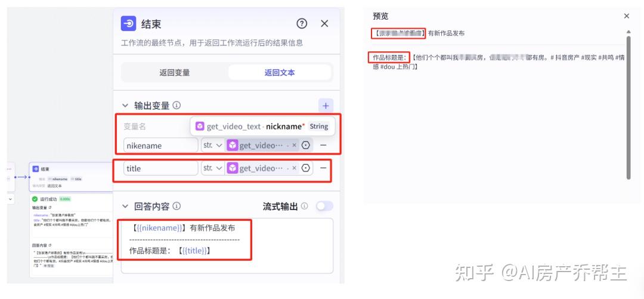Viewport: 644px width, 299px height.
Task: Edit the nikename variable name field
Action: 160,146
